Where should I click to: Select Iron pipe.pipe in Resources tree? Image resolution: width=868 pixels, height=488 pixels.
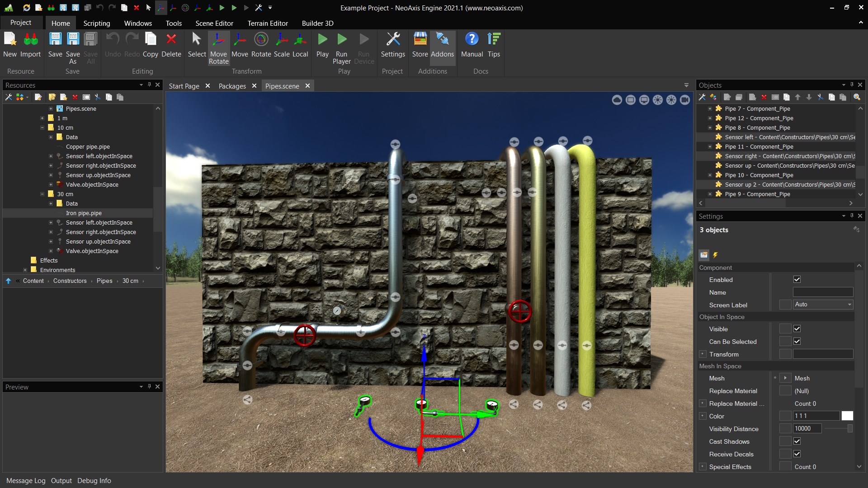tap(84, 213)
